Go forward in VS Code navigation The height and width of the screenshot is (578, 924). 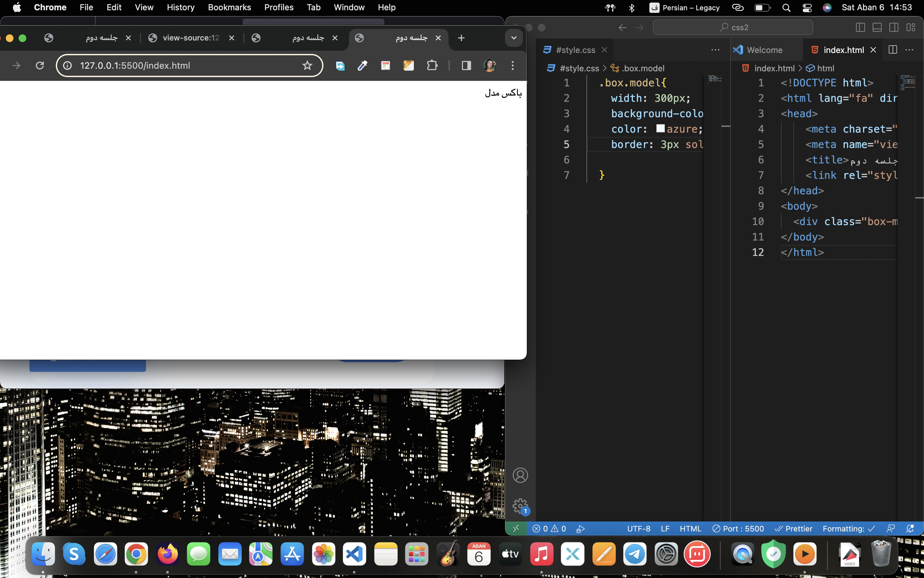pos(639,28)
